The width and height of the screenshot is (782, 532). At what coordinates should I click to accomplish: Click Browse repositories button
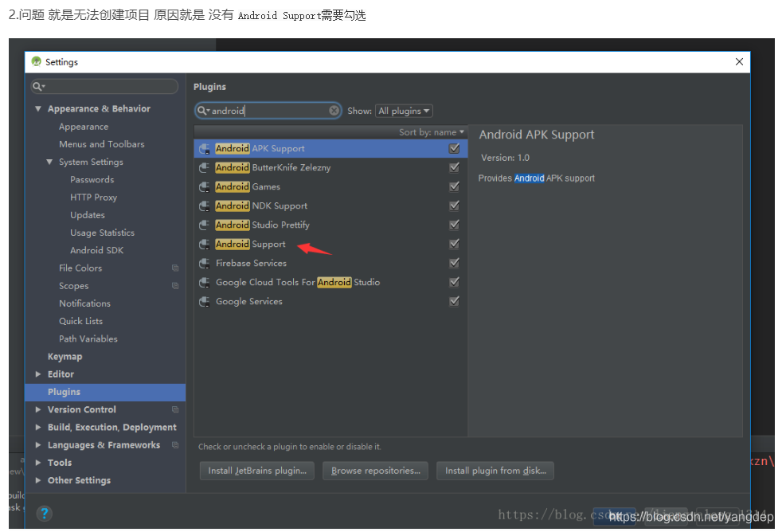click(376, 471)
